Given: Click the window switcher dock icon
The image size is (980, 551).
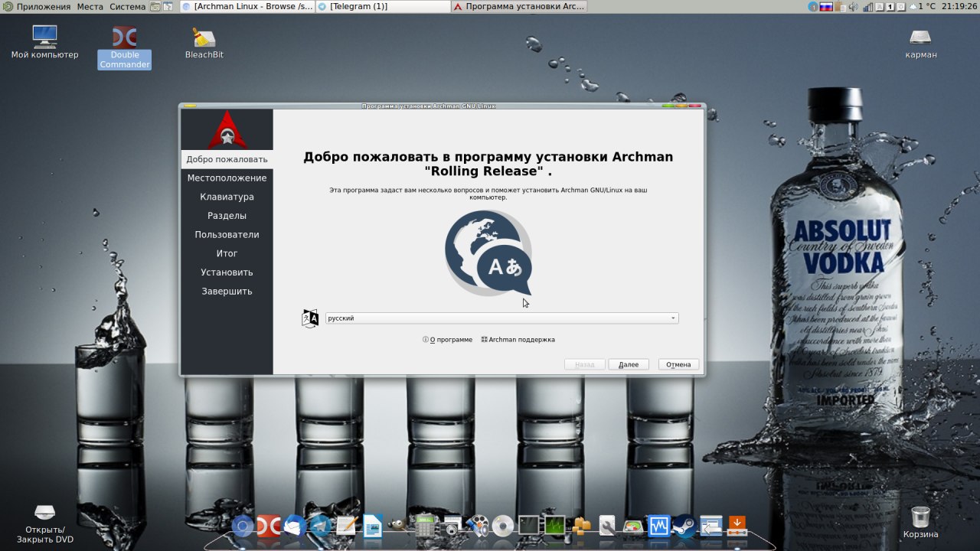Looking at the screenshot, I should click(710, 526).
